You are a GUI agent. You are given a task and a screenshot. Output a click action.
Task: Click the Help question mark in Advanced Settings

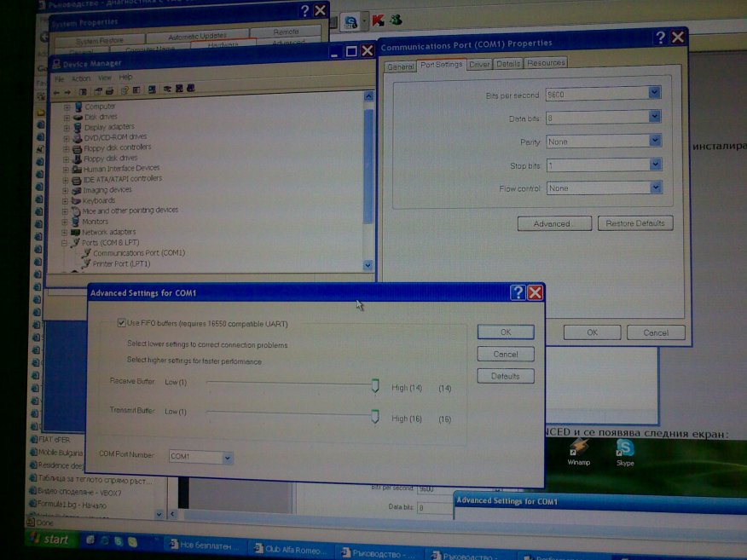point(518,293)
